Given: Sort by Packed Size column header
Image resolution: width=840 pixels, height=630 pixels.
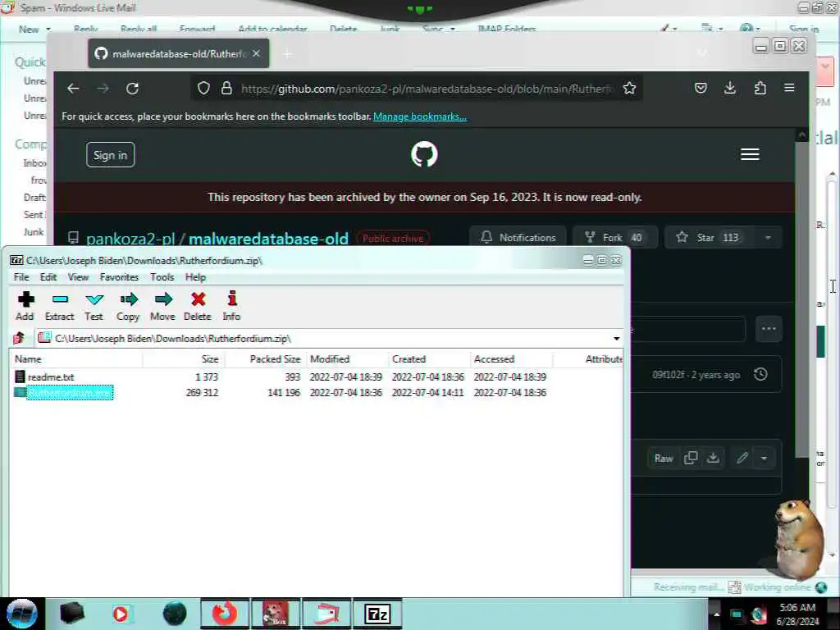Looking at the screenshot, I should [265, 359].
